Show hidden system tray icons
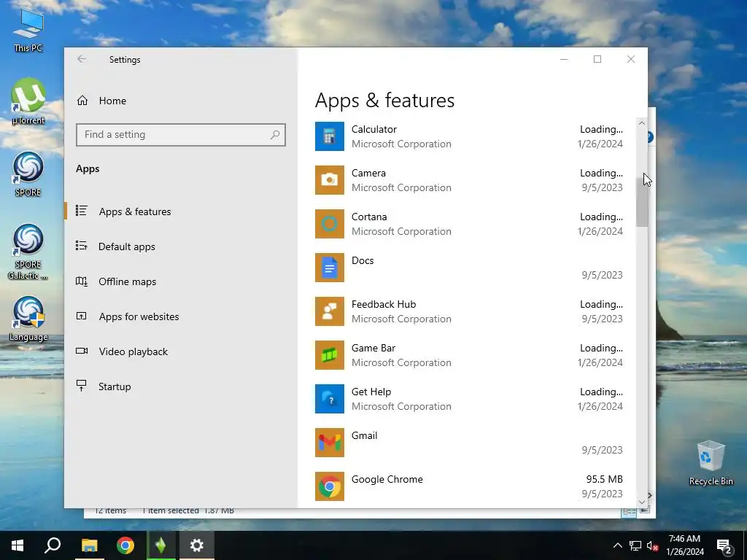Screen dimensions: 747x560 617,545
